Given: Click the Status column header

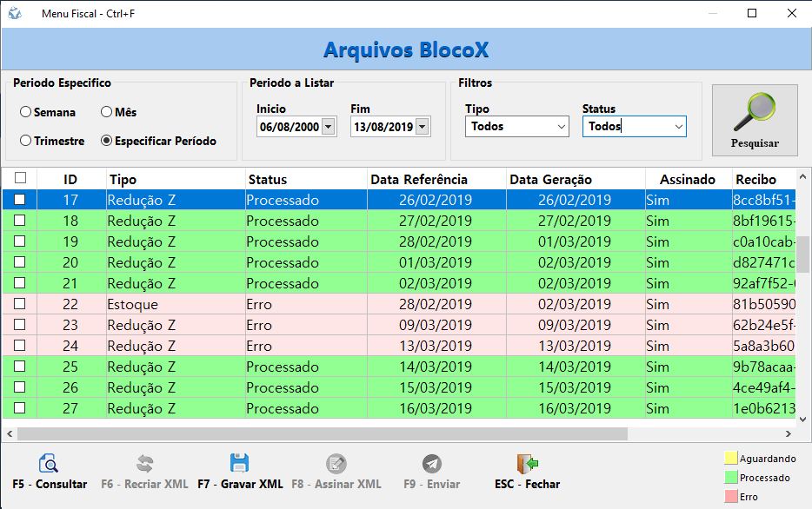Looking at the screenshot, I should tap(268, 180).
